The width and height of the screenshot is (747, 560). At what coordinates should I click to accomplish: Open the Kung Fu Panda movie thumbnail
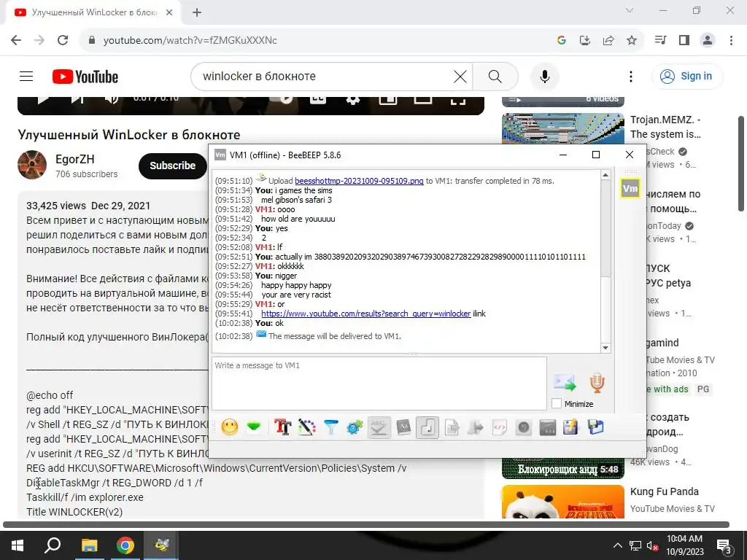[563, 502]
